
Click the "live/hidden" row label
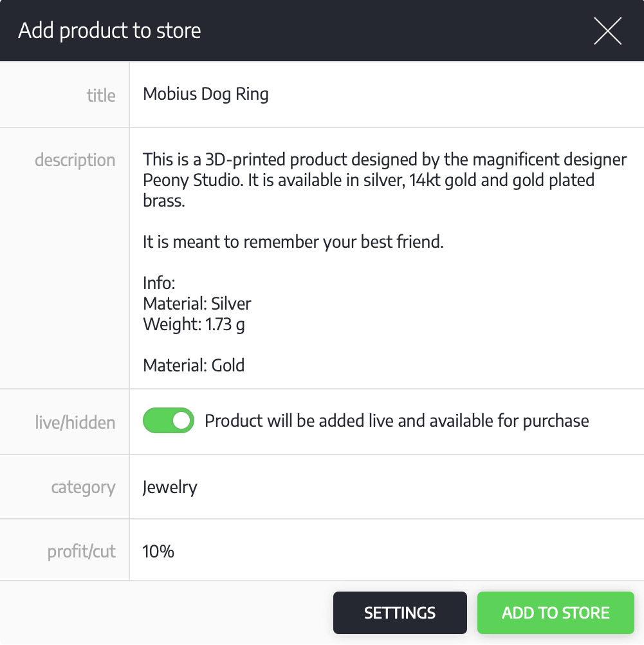pyautogui.click(x=75, y=423)
